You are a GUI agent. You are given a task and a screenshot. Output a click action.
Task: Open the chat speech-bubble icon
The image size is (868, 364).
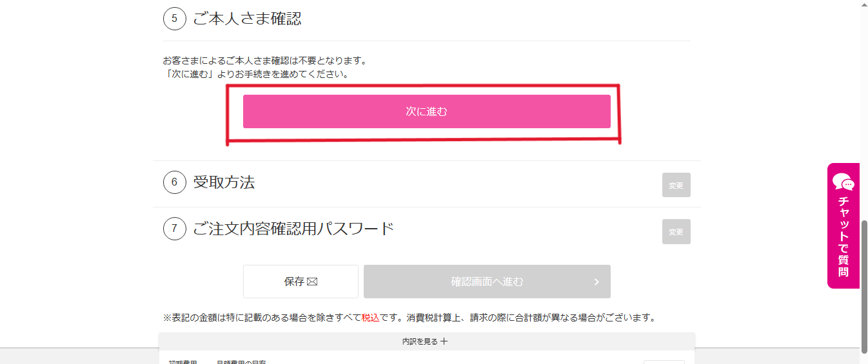(x=843, y=182)
